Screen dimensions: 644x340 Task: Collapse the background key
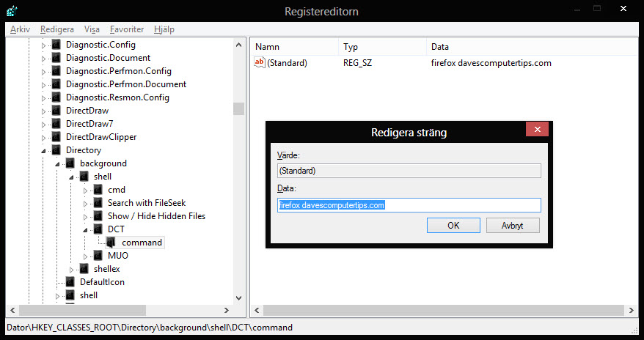click(x=57, y=164)
